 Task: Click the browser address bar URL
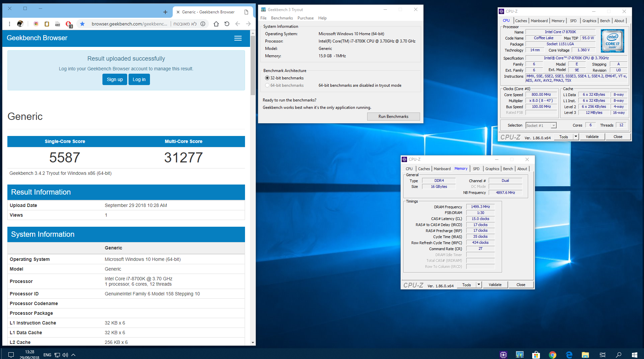pos(129,24)
